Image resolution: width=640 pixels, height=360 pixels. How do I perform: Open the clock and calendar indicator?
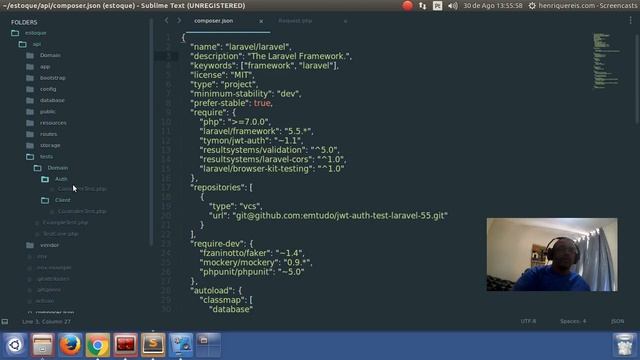click(493, 6)
